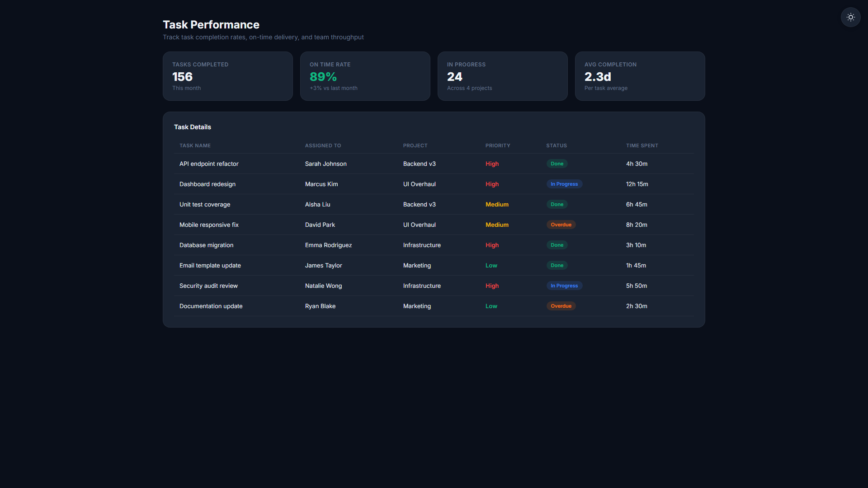This screenshot has width=868, height=488.
Task: Sort by Task Name column header
Action: (195, 145)
